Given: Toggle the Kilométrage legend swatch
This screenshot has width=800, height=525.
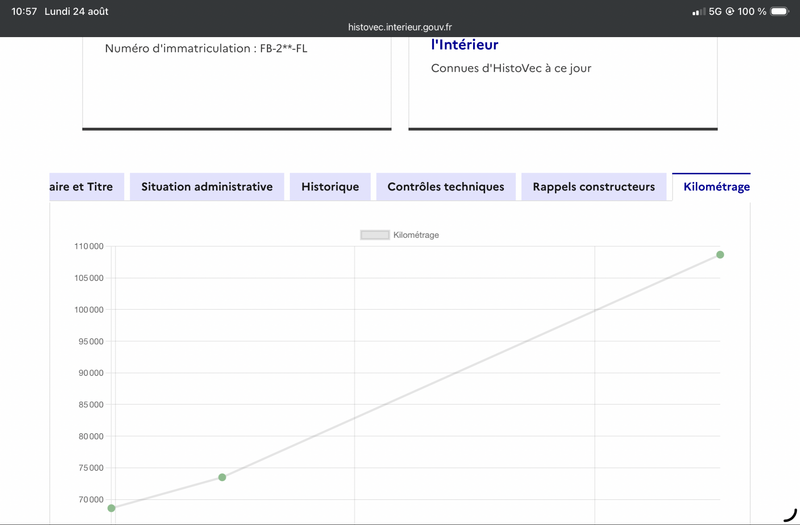Looking at the screenshot, I should coord(375,235).
